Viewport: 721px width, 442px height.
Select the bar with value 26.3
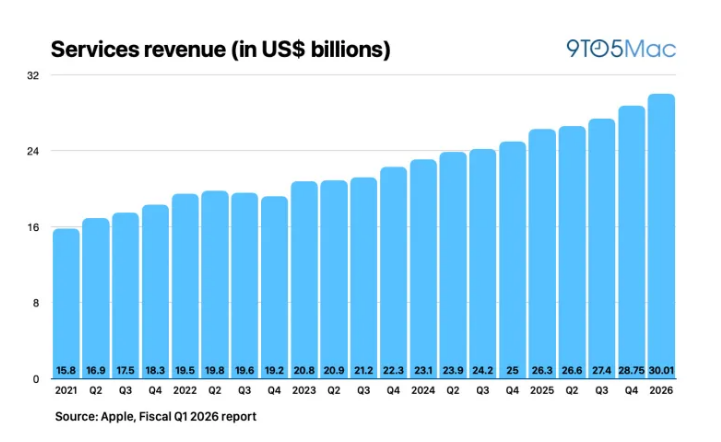tap(542, 253)
